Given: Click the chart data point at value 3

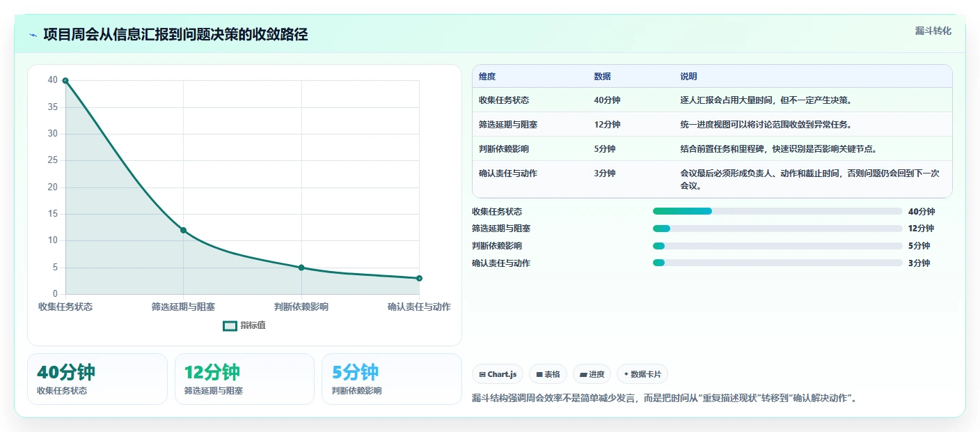Looking at the screenshot, I should coord(419,278).
